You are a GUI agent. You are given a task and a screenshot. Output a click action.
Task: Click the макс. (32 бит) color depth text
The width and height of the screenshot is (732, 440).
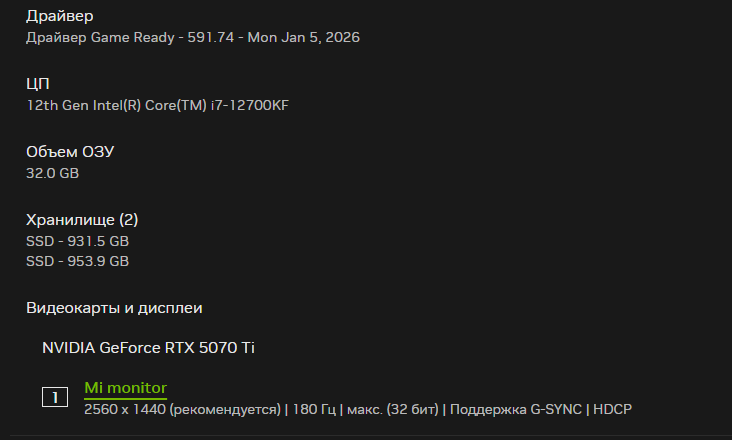pyautogui.click(x=392, y=409)
